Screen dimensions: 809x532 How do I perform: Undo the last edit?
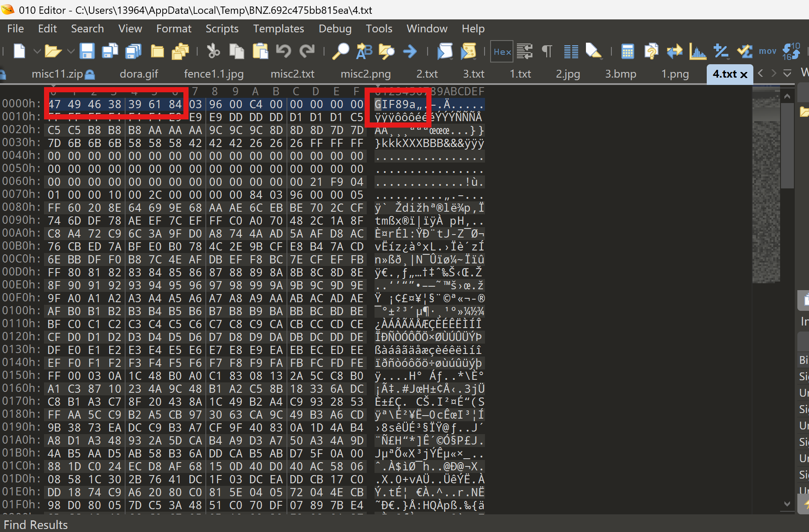(283, 51)
